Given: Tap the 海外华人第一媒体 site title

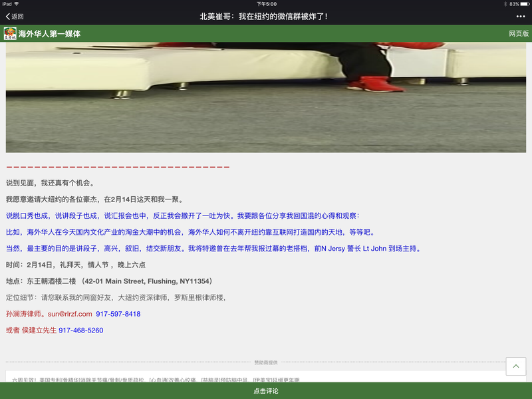Looking at the screenshot, I should 49,33.
